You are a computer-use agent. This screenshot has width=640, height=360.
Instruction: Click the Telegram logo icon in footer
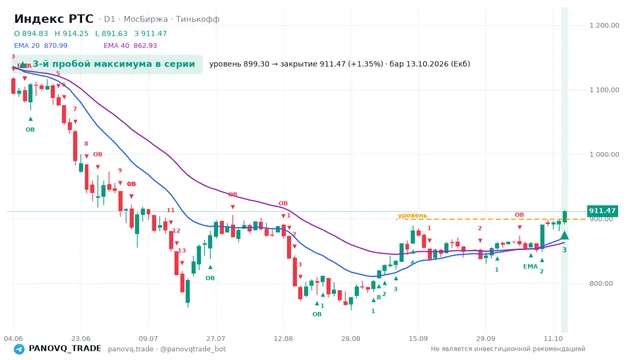tap(19, 349)
